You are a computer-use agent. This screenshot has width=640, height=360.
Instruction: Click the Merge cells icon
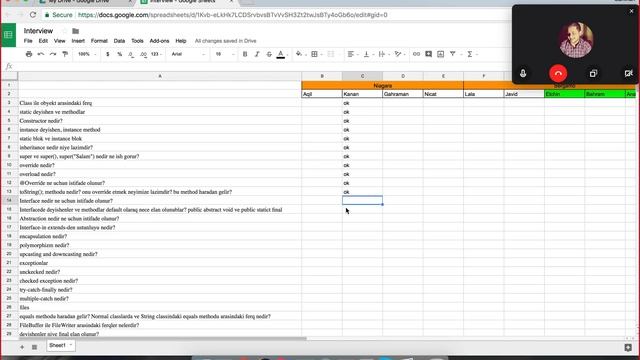tap(331, 54)
